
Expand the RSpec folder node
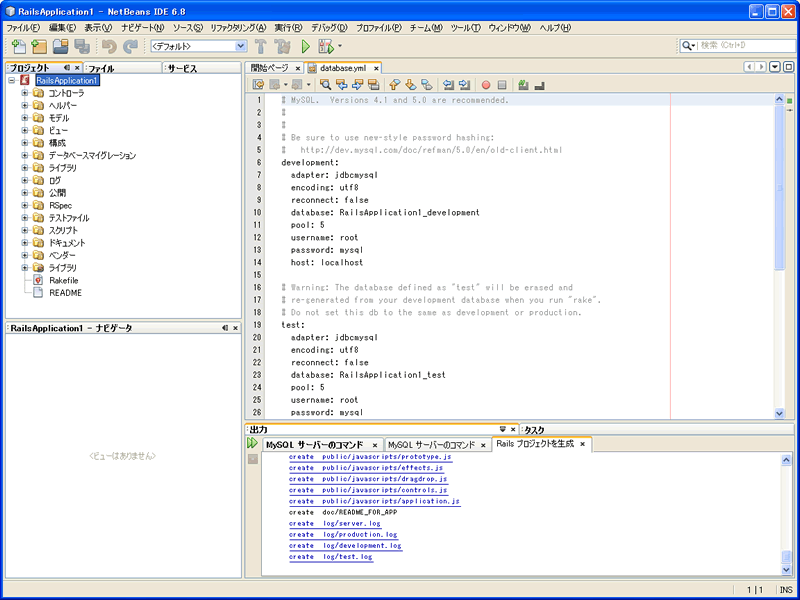(x=24, y=205)
